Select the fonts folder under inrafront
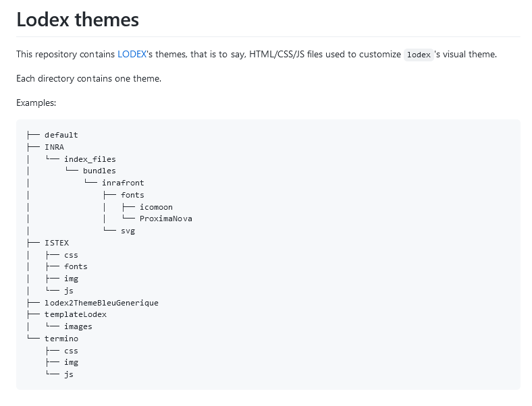 tap(132, 195)
